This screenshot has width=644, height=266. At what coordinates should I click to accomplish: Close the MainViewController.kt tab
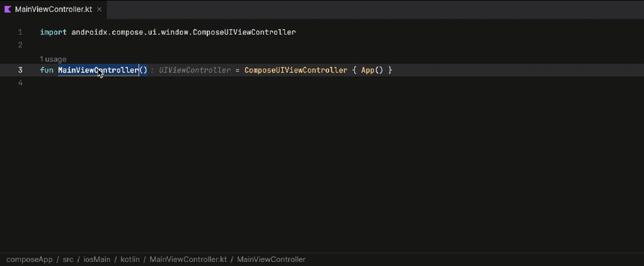(x=99, y=10)
